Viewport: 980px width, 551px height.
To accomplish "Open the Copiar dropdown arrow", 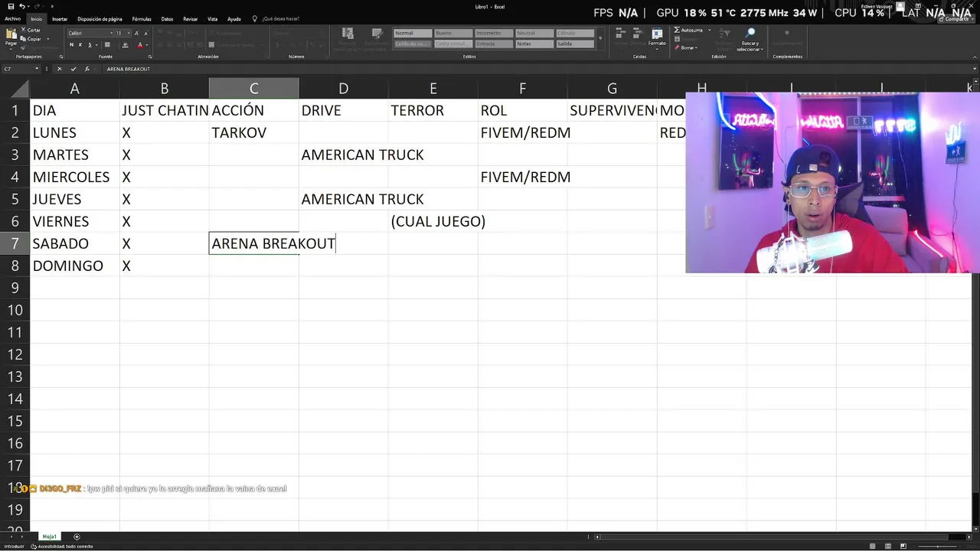I will point(47,38).
